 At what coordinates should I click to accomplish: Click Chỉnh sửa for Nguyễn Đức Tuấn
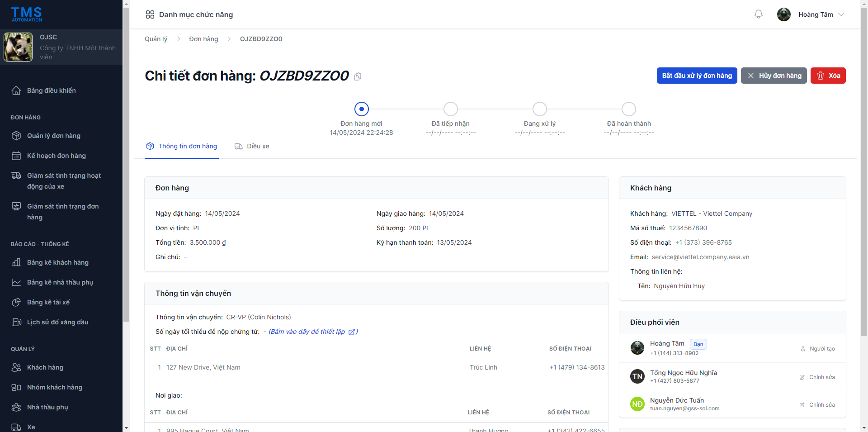(x=817, y=405)
